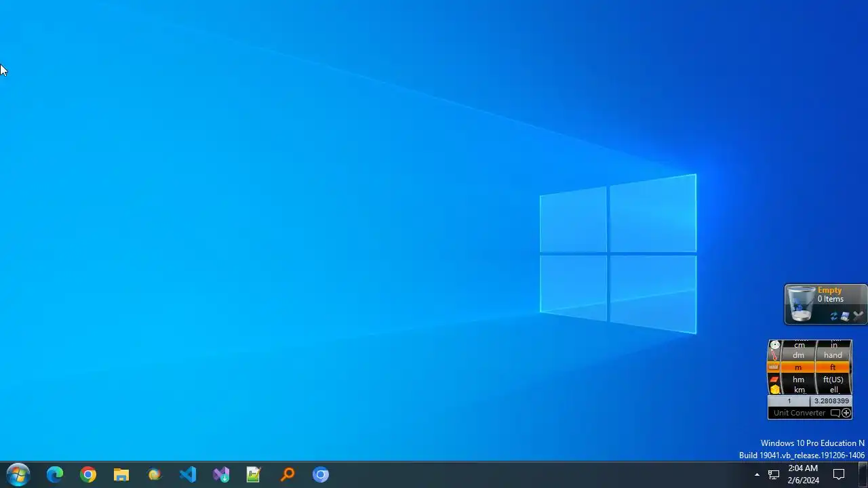Click the Recycle Bin gadget computer icon
The height and width of the screenshot is (488, 868).
tap(846, 317)
